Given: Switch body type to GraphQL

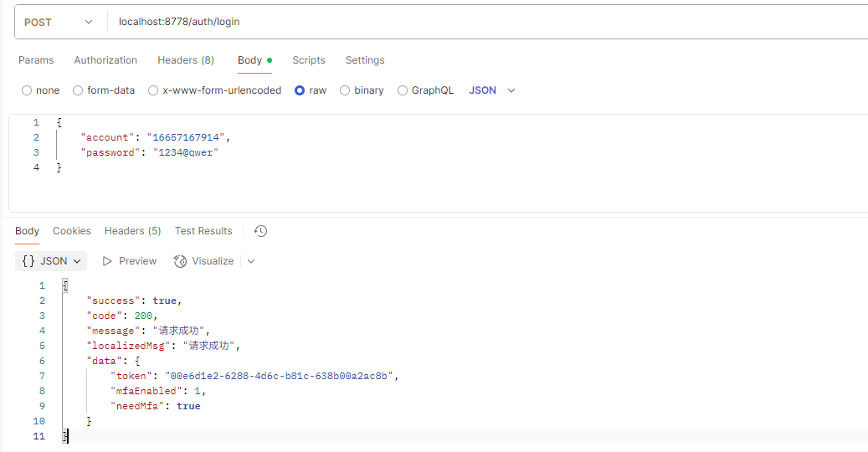Looking at the screenshot, I should coord(403,90).
